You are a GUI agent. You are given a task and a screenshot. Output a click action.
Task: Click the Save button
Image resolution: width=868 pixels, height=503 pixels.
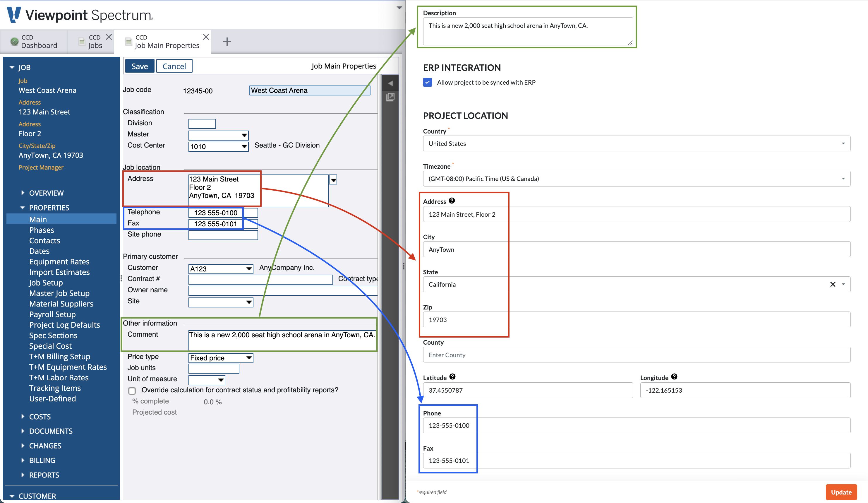tap(140, 66)
